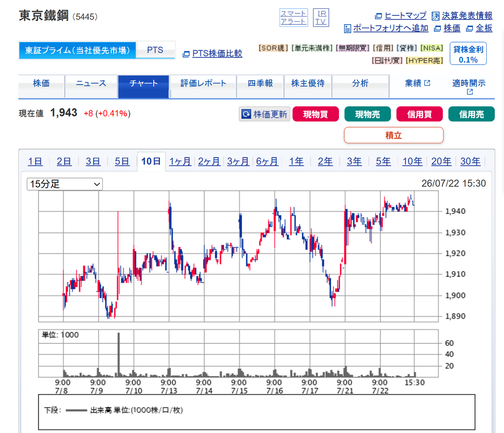Open the 適時開示 external tab
Image resolution: width=504 pixels, height=433 pixels.
coord(469,87)
